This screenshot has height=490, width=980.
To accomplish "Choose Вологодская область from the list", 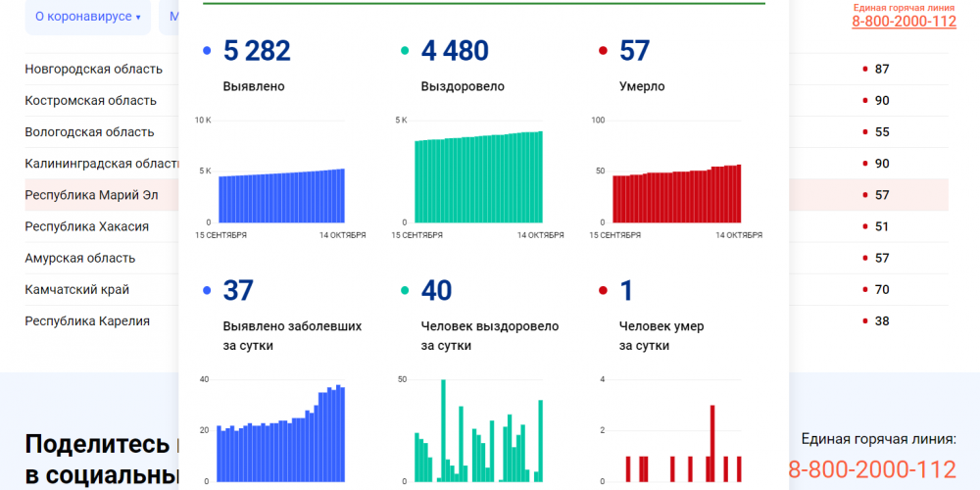I will 89,132.
